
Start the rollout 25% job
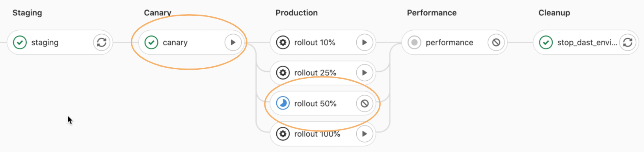[365, 73]
